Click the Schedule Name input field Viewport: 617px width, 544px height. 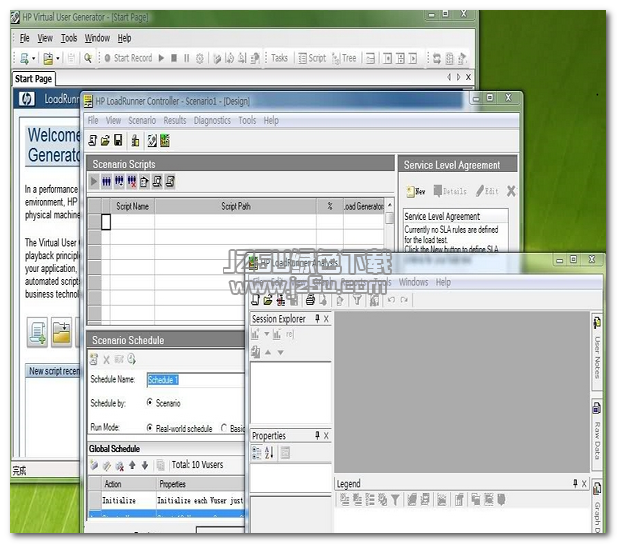click(x=196, y=380)
